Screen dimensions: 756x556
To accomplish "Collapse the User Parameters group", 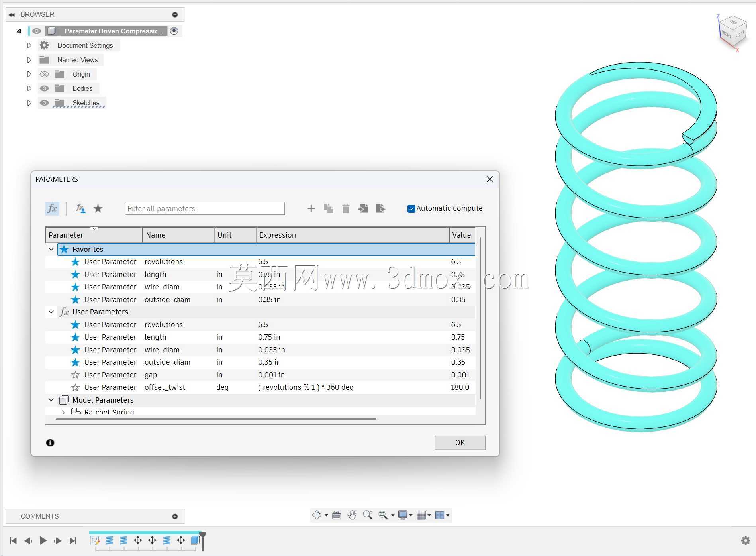I will (x=51, y=312).
